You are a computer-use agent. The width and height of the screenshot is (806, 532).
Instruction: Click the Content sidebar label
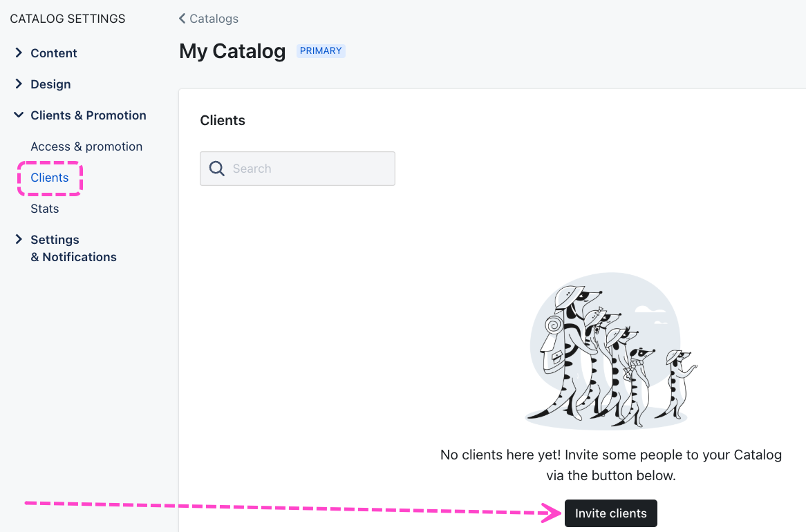(x=54, y=53)
